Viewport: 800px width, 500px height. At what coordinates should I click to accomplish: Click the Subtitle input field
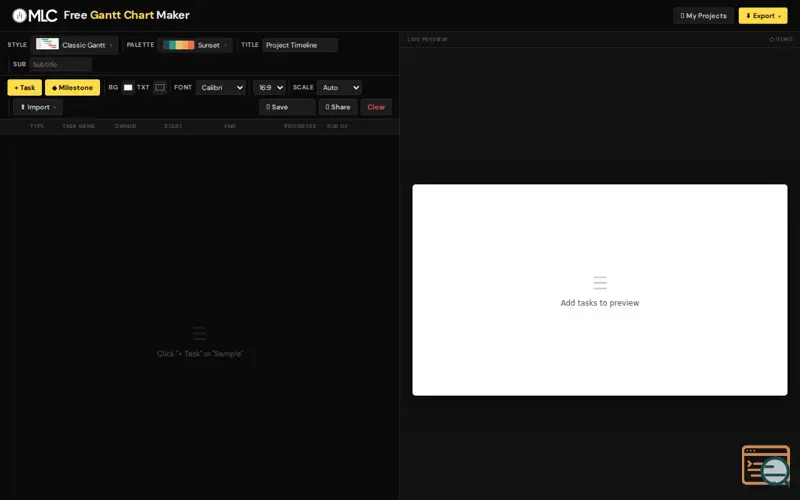point(61,64)
